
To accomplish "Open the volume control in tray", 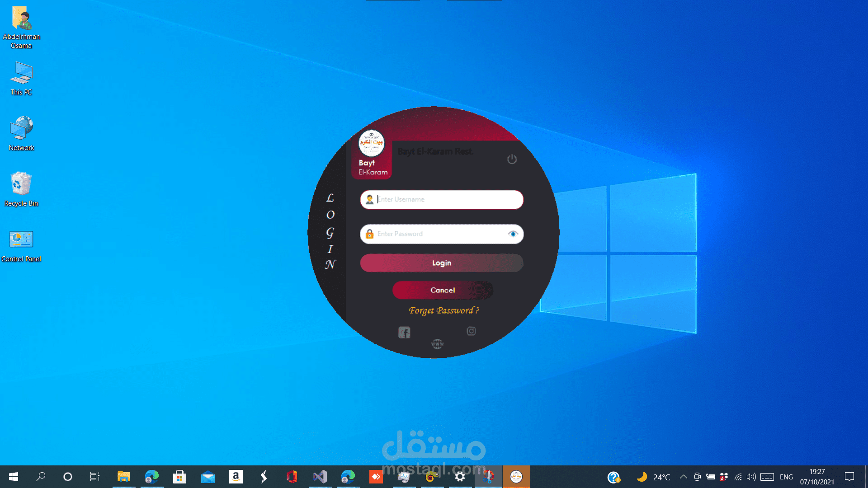I will coord(751,477).
